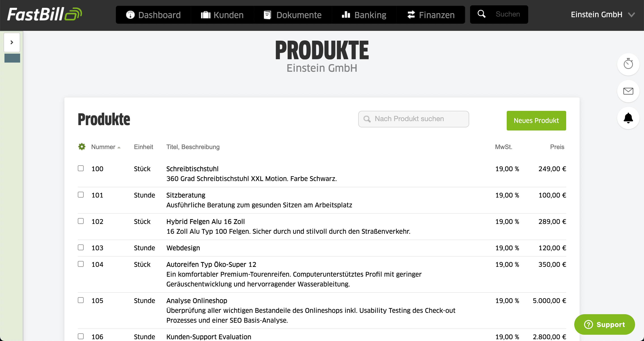Tick the checkbox for product 103 Webdesign
644x341 pixels.
pyautogui.click(x=81, y=247)
